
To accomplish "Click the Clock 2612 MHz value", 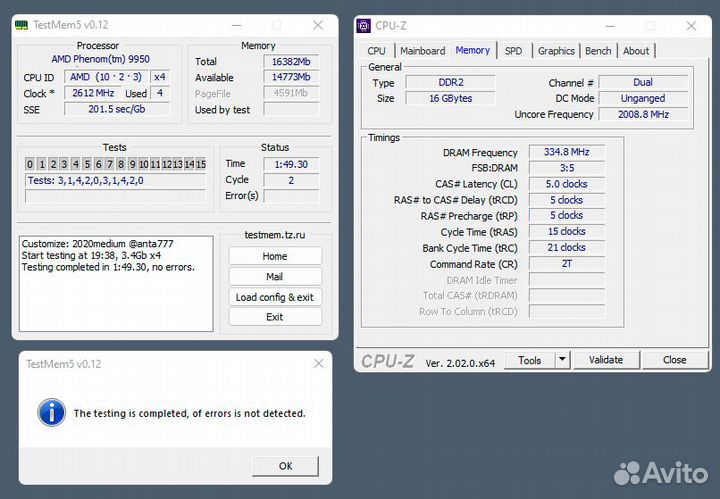I will coord(93,93).
